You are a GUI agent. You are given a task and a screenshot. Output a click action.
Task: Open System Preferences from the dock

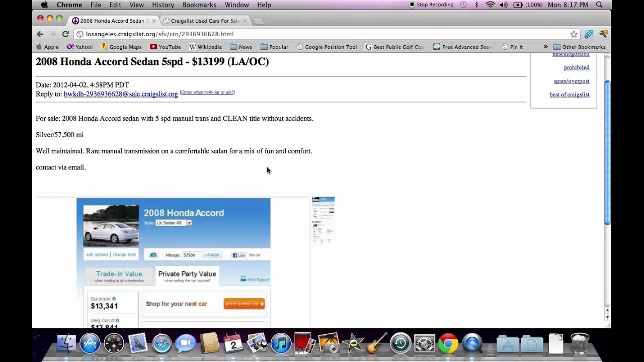tap(424, 343)
